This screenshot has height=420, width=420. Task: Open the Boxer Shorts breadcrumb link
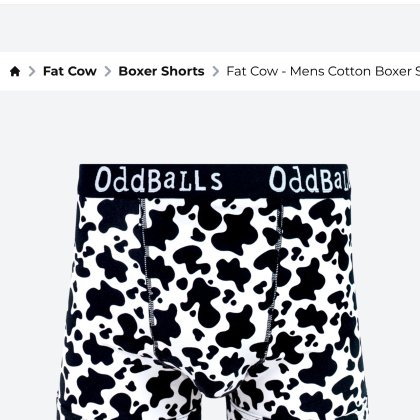point(161,71)
